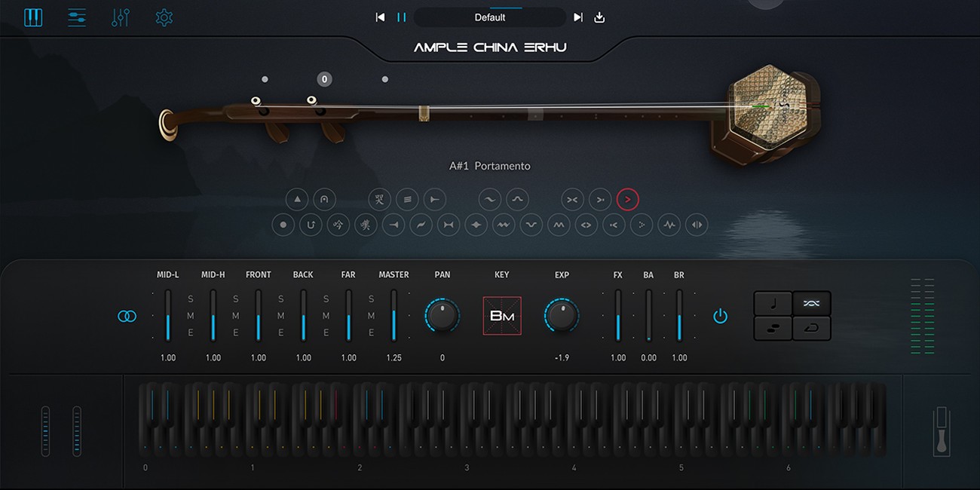Select the zigzag wave articulation
This screenshot has width=980, height=490.
pyautogui.click(x=504, y=225)
